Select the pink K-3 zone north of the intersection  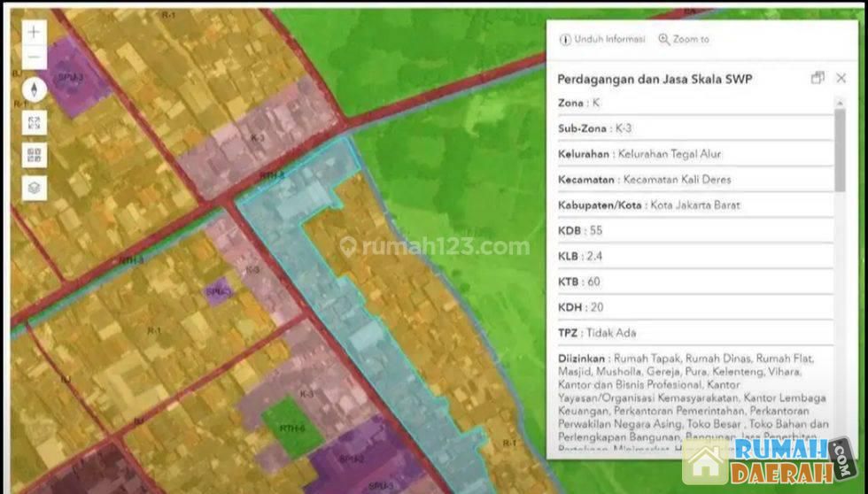pos(257,142)
